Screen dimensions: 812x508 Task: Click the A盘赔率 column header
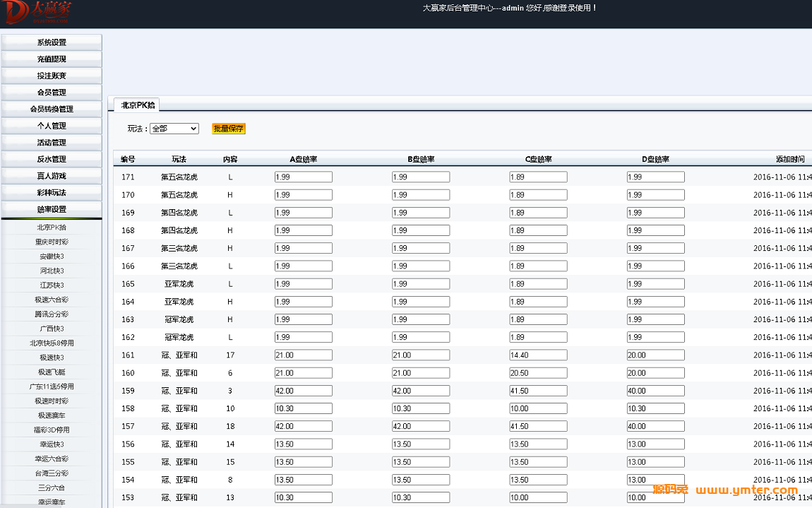click(x=304, y=159)
